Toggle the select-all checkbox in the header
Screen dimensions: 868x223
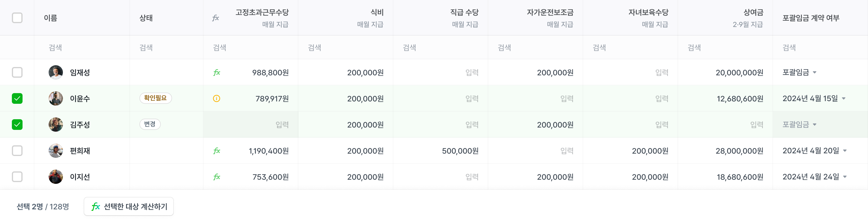(17, 18)
